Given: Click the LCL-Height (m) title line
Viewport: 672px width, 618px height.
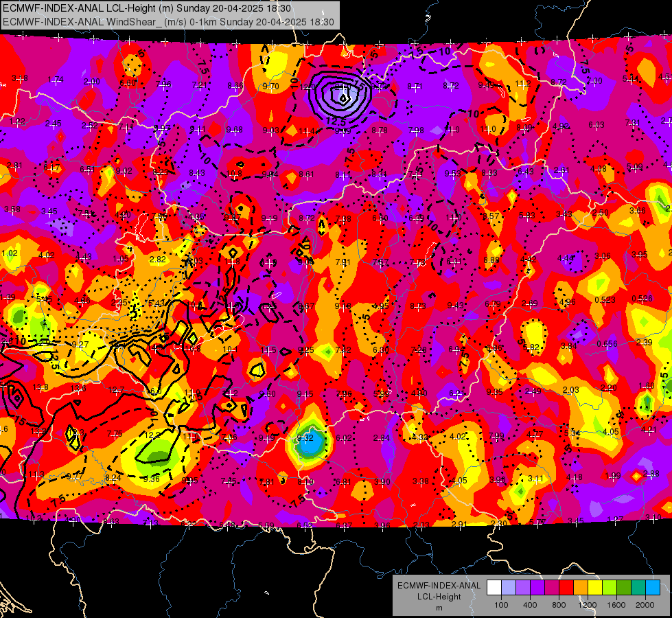Looking at the screenshot, I should pyautogui.click(x=147, y=8).
